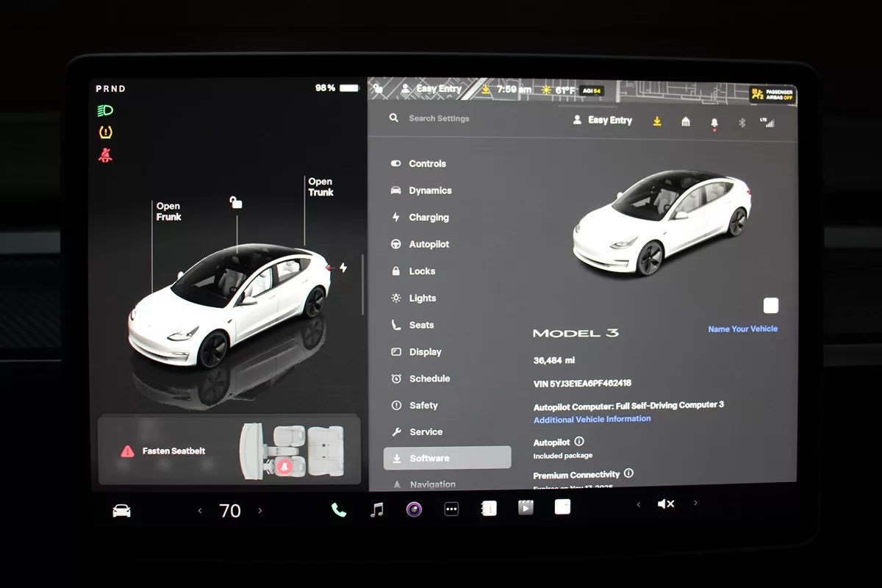Tap the HomeLink garage icon
Viewport: 882px width, 588px height.
(x=686, y=121)
